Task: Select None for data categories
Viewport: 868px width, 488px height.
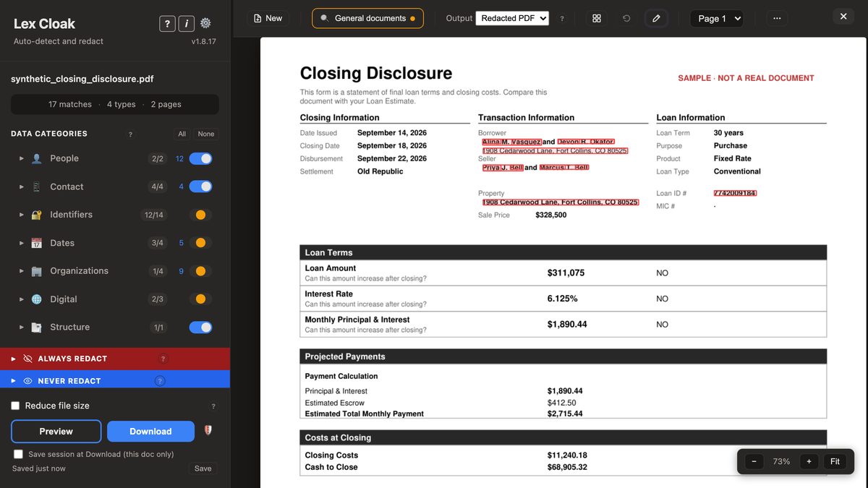Action: click(206, 134)
